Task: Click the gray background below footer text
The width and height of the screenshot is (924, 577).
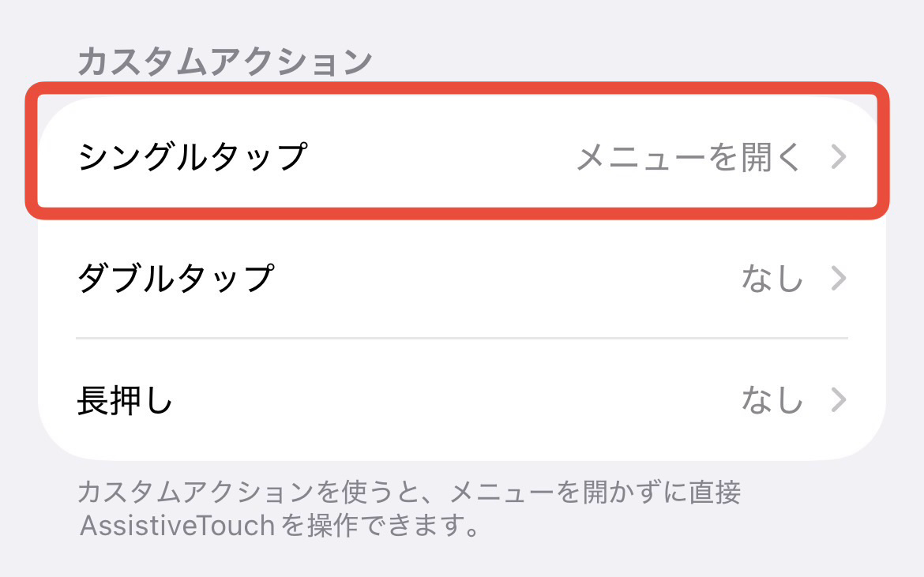Action: pos(461,562)
